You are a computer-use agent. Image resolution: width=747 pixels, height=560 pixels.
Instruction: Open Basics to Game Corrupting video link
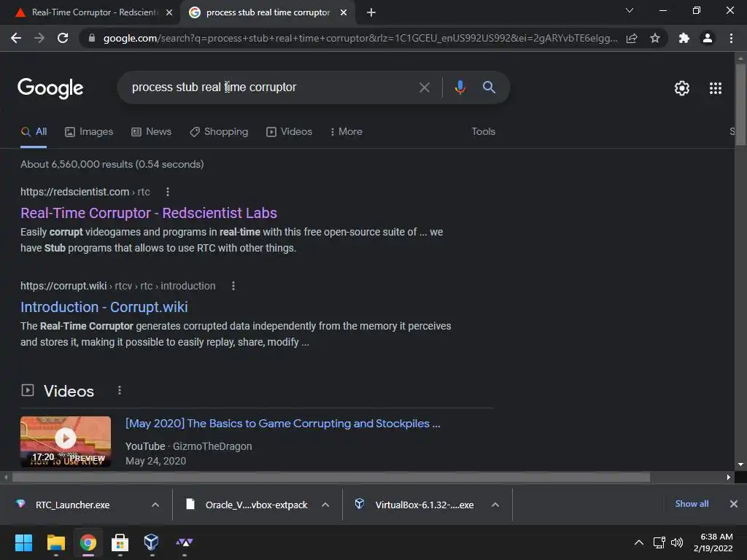click(282, 424)
